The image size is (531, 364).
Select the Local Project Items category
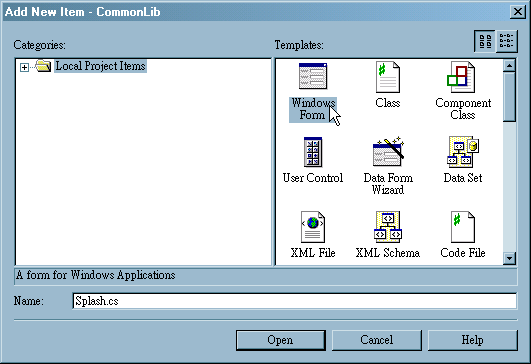click(x=100, y=66)
